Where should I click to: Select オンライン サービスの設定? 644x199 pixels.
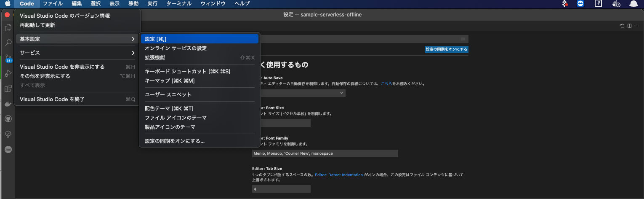tap(200, 48)
